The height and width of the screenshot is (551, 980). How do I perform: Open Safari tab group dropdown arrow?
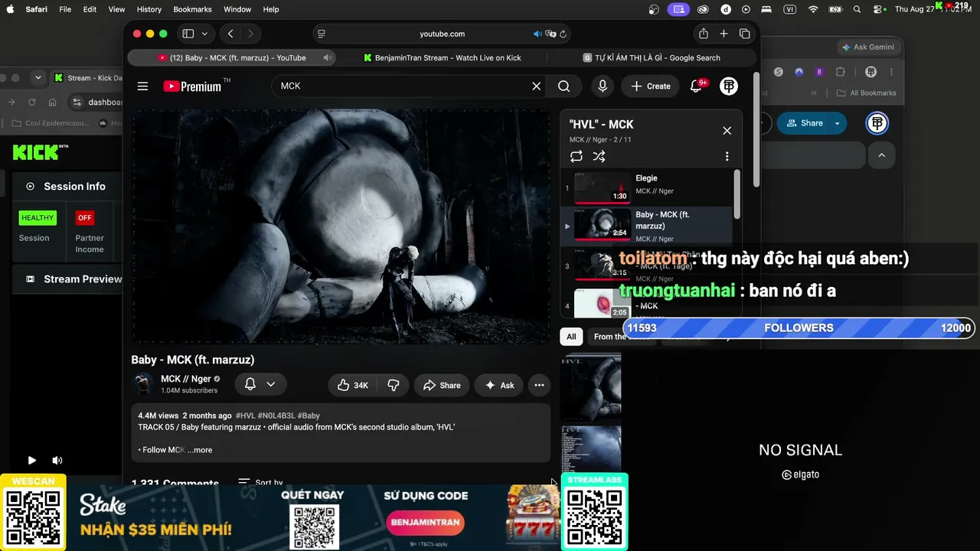coord(204,34)
